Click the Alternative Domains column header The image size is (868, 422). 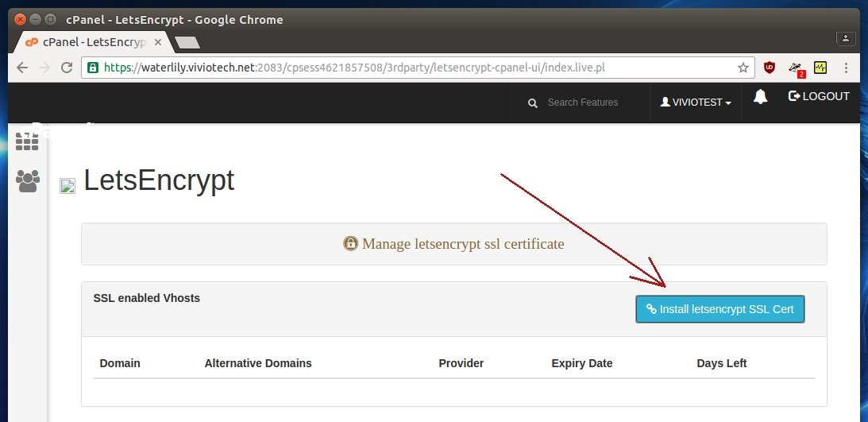(x=258, y=363)
